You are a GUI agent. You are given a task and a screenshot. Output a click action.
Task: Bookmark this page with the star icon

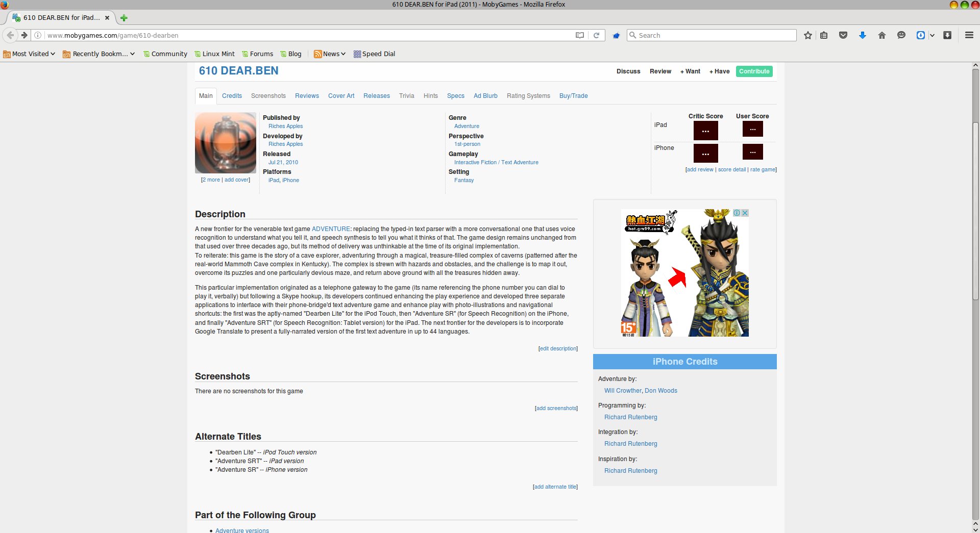tap(807, 35)
